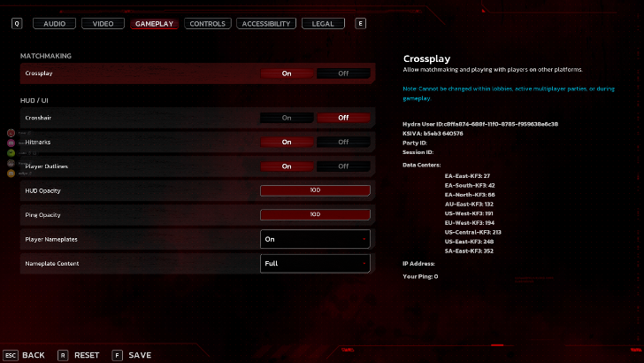The height and width of the screenshot is (363, 644).
Task: Click the orange Discord overlay avatar
Action: pos(11,173)
